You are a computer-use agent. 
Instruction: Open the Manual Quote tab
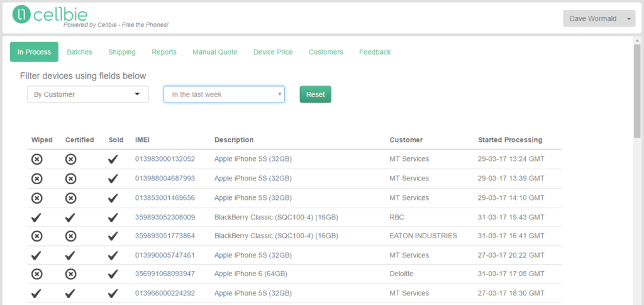coord(215,52)
